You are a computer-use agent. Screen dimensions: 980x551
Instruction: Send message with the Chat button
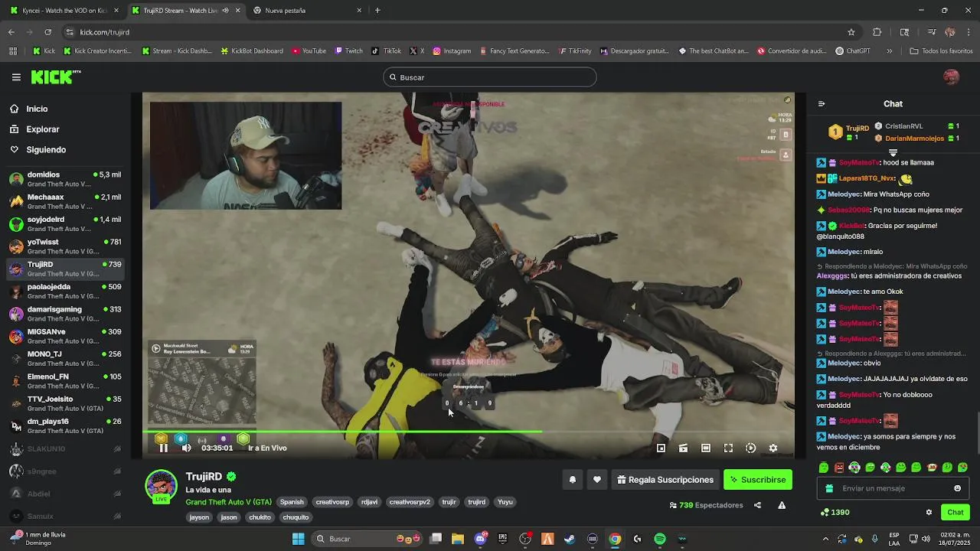(x=955, y=512)
